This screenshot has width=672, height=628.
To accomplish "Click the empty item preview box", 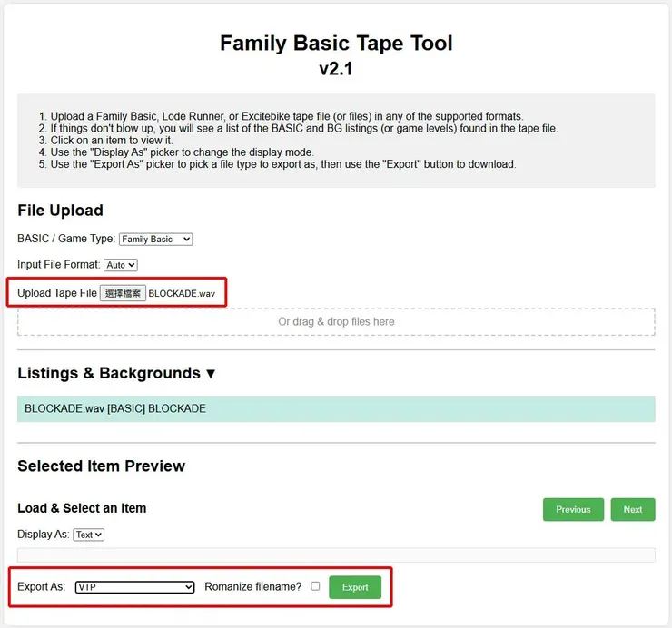I will [336, 554].
